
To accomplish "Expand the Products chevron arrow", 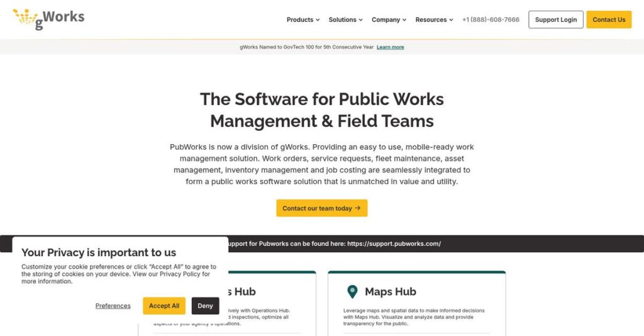I will [x=318, y=20].
